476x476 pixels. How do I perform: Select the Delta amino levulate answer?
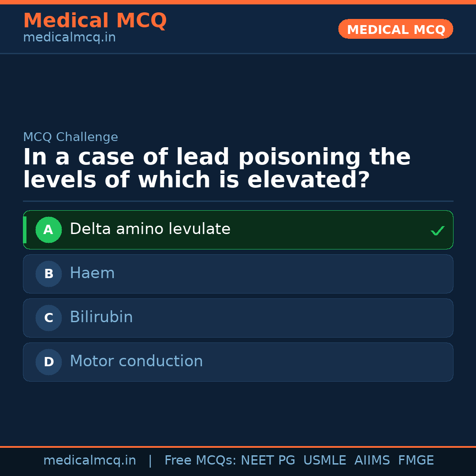150,229
